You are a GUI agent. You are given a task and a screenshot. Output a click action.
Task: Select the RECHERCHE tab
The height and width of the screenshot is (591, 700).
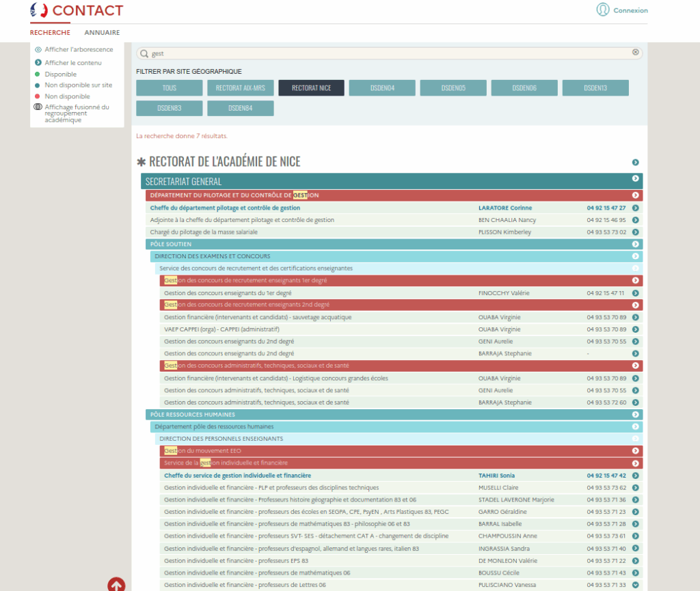tap(50, 33)
